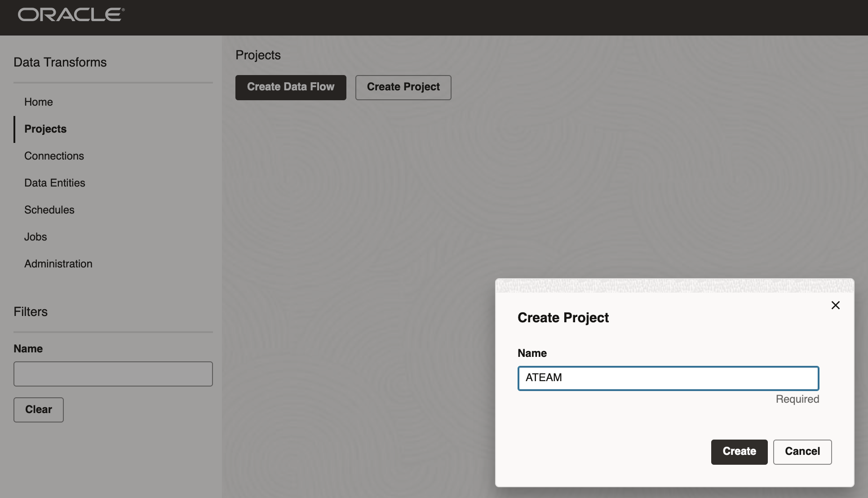Select Projects in the navigation sidebar

[x=45, y=129]
